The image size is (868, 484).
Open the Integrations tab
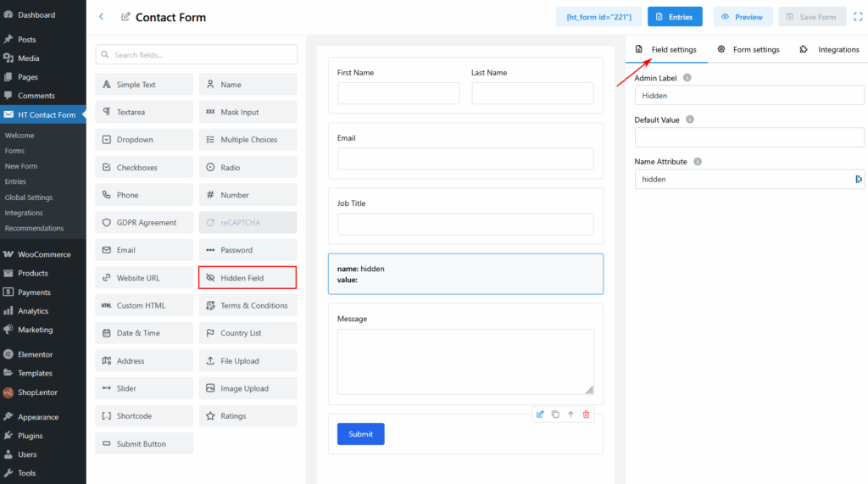coord(830,49)
